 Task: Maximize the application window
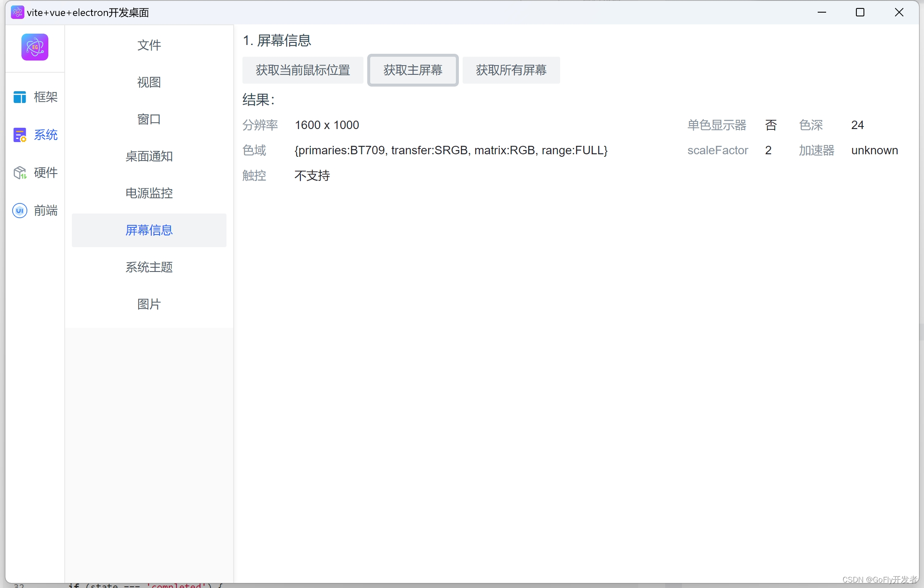[x=860, y=12]
